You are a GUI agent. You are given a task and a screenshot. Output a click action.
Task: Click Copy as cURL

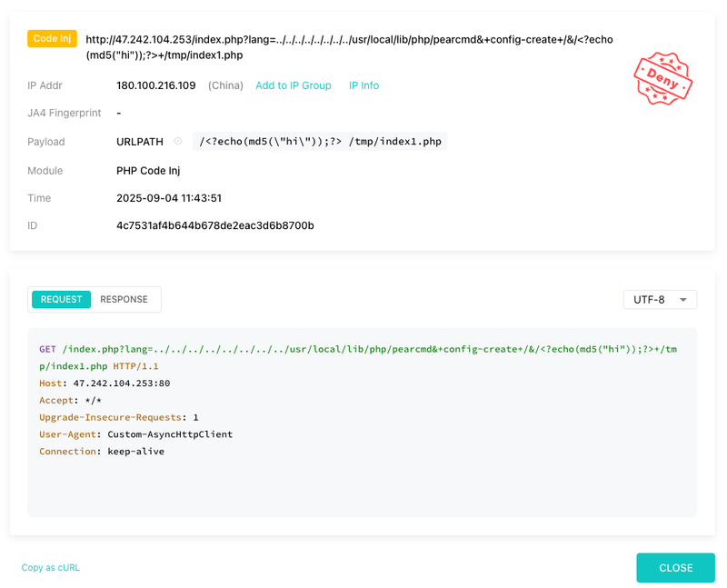coord(51,568)
